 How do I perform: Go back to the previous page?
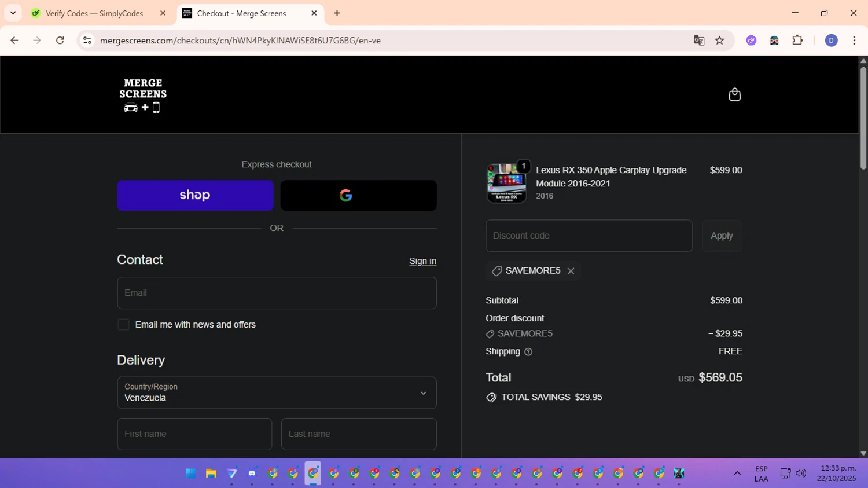(14, 41)
